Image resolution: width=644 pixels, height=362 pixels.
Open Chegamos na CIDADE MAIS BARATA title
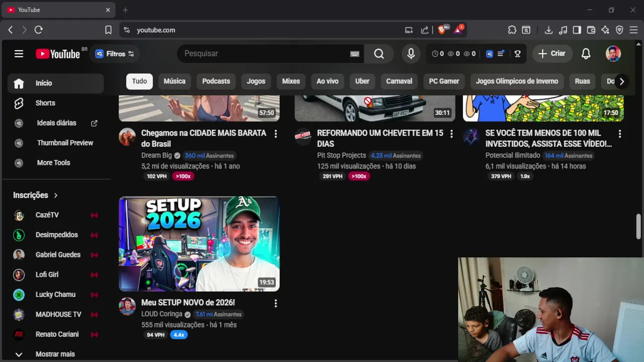(204, 138)
